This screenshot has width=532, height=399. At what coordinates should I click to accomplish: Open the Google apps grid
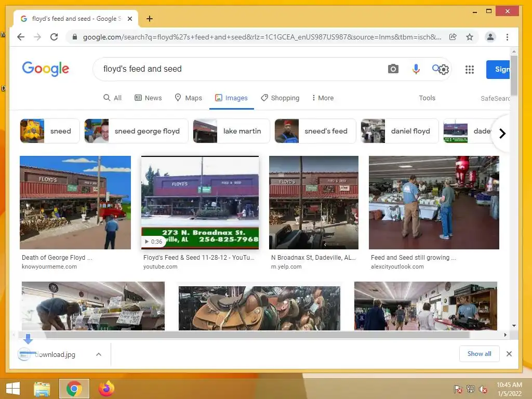point(470,70)
